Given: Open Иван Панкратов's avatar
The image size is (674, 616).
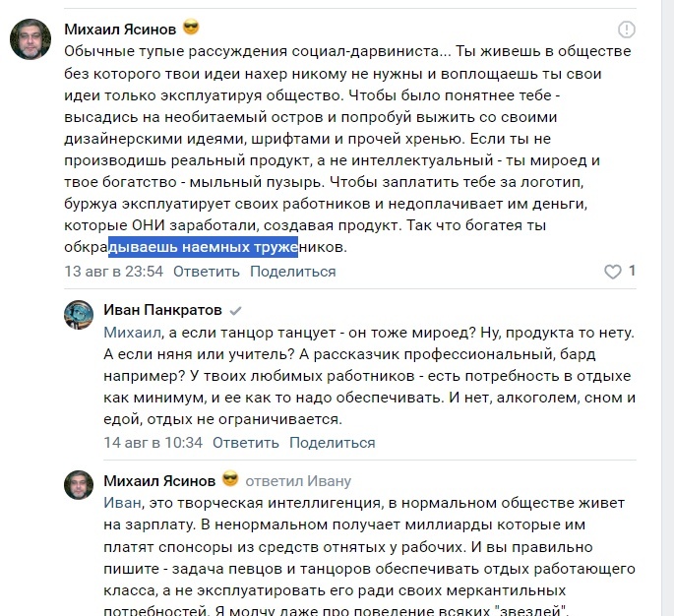Looking at the screenshot, I should pyautogui.click(x=79, y=315).
